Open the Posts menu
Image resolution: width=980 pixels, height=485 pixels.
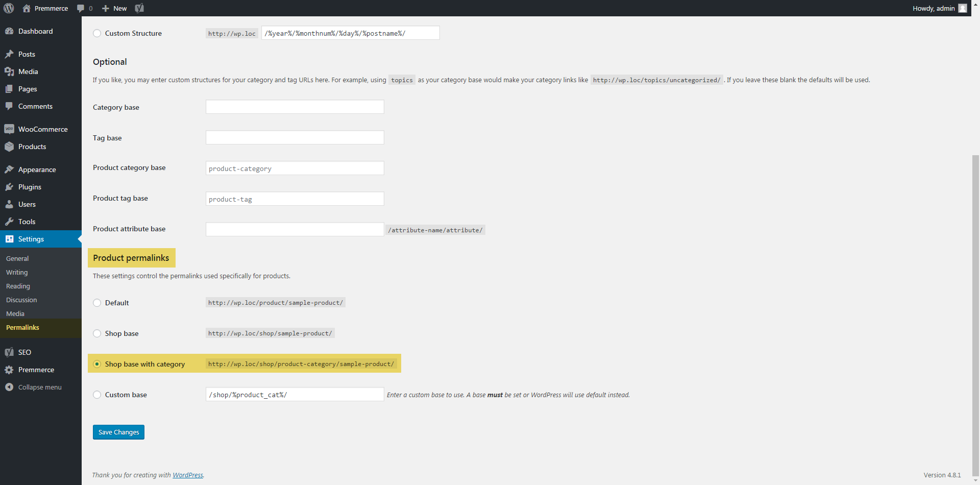41,54
